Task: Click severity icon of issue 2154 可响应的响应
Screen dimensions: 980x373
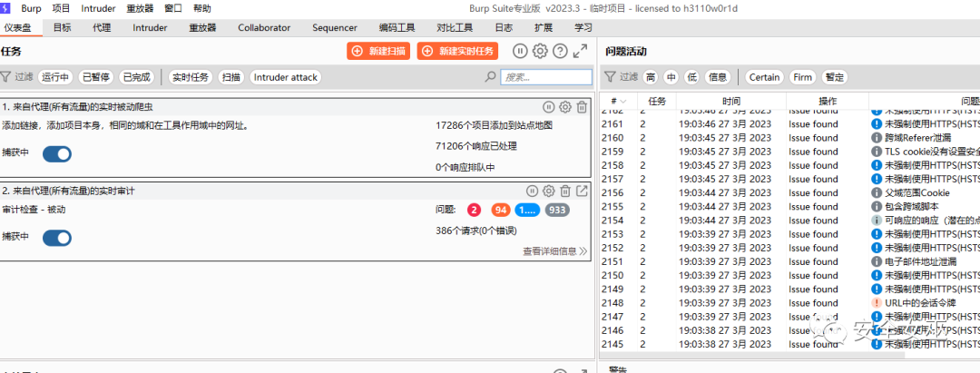Action: click(877, 220)
